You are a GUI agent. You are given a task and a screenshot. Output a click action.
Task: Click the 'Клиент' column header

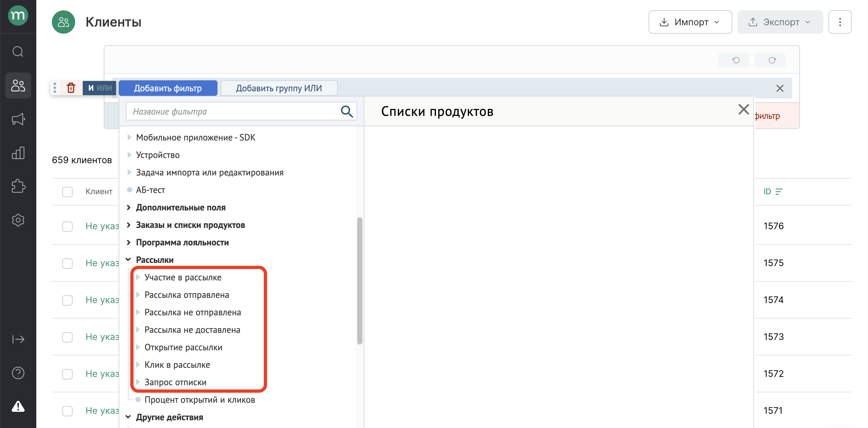(x=99, y=191)
